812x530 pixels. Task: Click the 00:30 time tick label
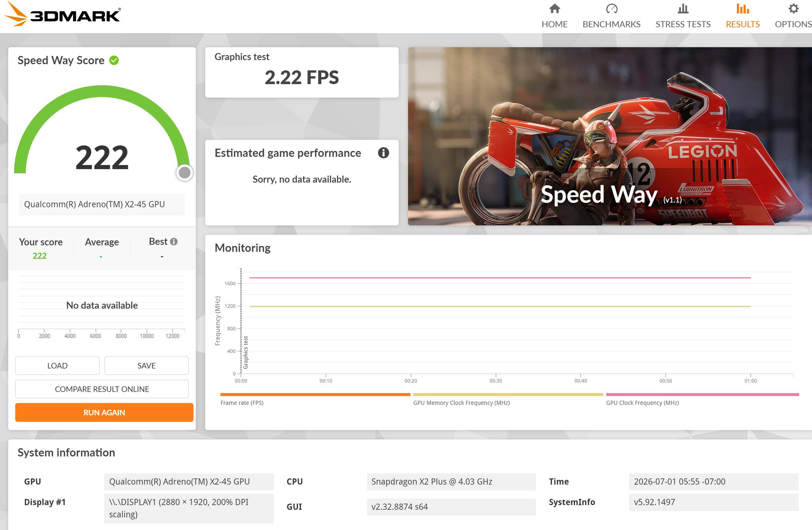point(496,381)
